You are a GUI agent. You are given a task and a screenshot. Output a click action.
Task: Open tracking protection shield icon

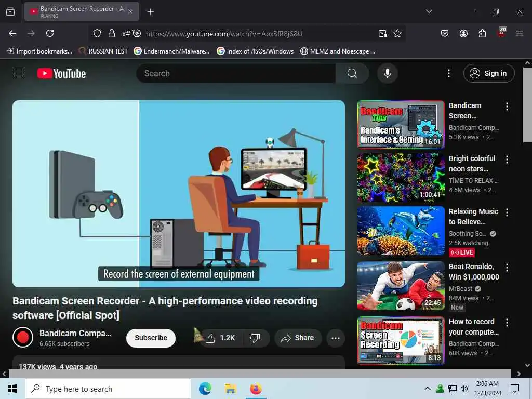(x=97, y=33)
